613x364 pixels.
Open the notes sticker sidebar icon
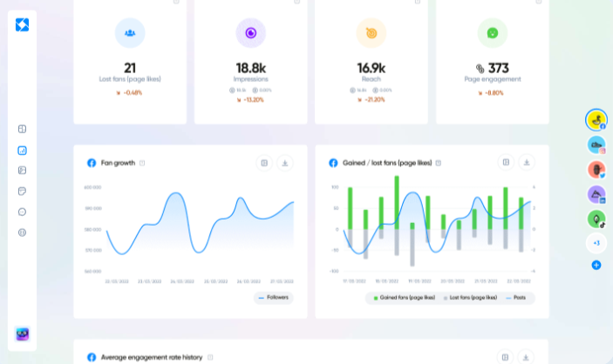point(23,191)
